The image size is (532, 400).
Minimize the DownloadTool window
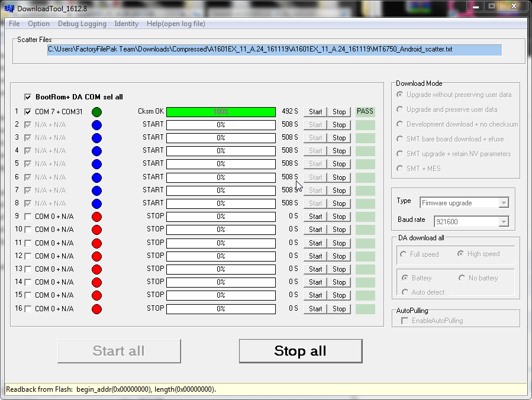[476, 7]
